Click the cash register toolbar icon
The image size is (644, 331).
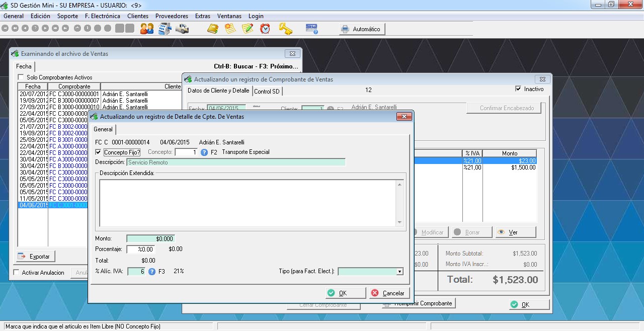[x=165, y=29]
